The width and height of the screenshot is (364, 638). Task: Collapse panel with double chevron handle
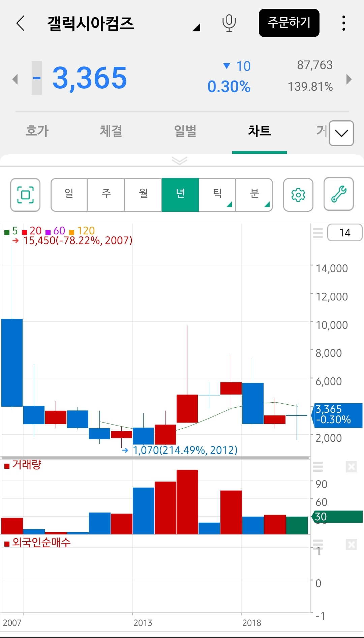tap(179, 161)
